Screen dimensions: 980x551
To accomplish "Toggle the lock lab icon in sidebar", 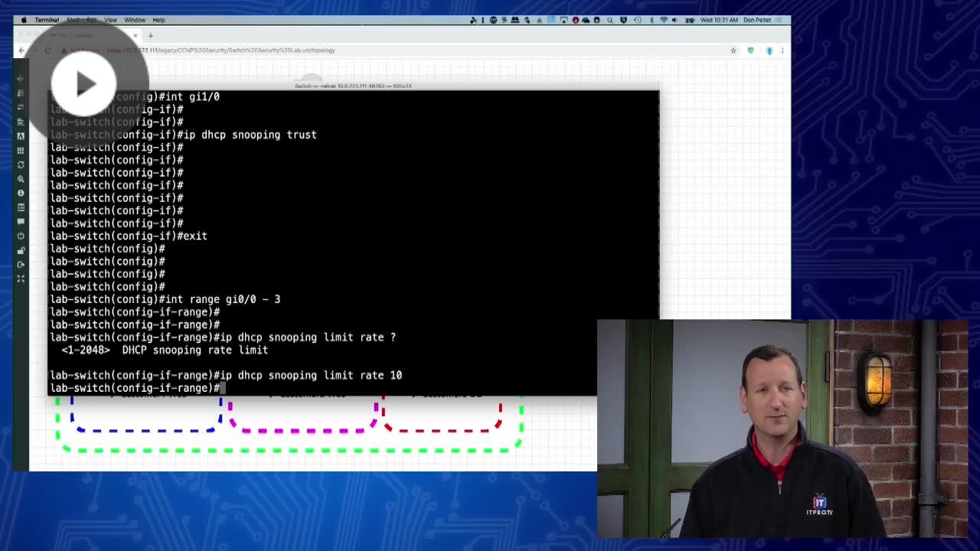I will (x=21, y=250).
